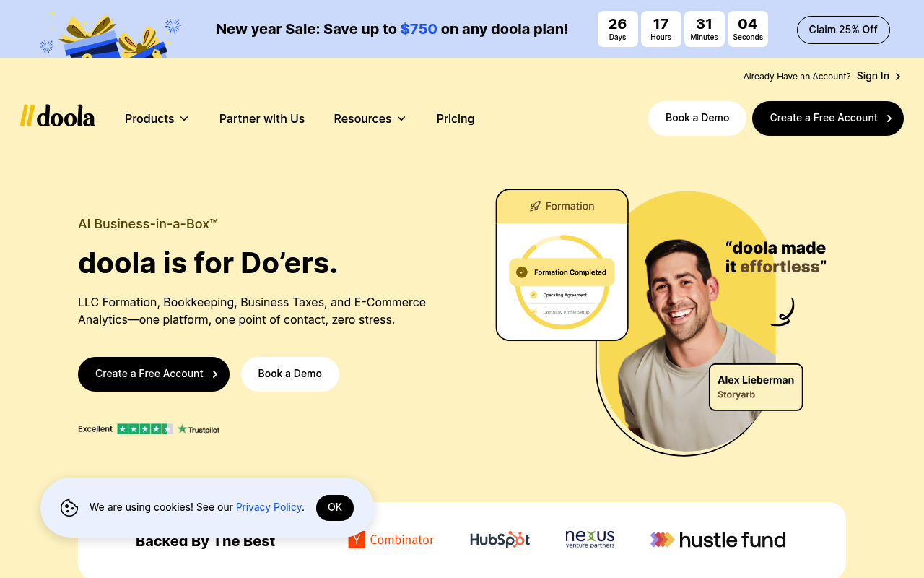This screenshot has height=578, width=924.
Task: Claim the 25% off sale offer
Action: 843,30
